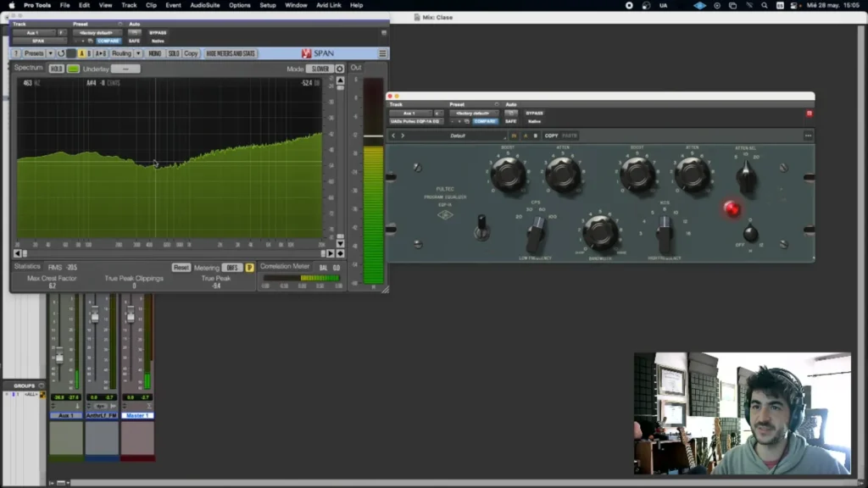Toggle Pultec IN switch button
The height and width of the screenshot is (488, 868).
coord(514,136)
